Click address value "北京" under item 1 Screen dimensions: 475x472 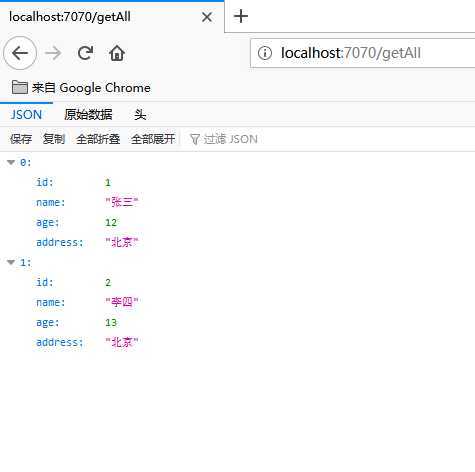pyautogui.click(x=122, y=342)
